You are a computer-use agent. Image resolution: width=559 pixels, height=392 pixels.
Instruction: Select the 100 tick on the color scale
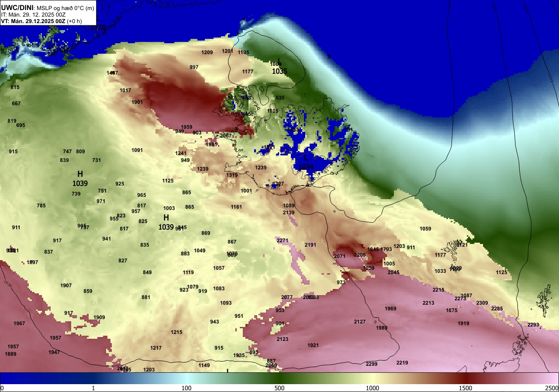(186, 388)
